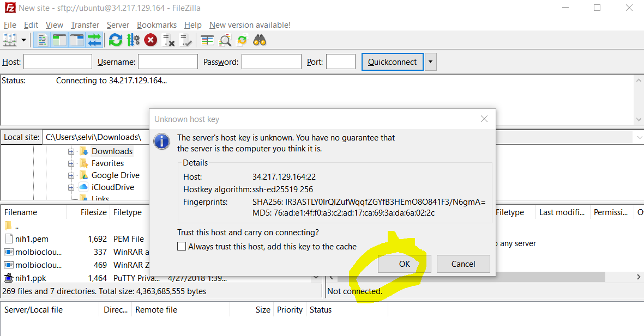Click the Password input field

[x=271, y=62]
